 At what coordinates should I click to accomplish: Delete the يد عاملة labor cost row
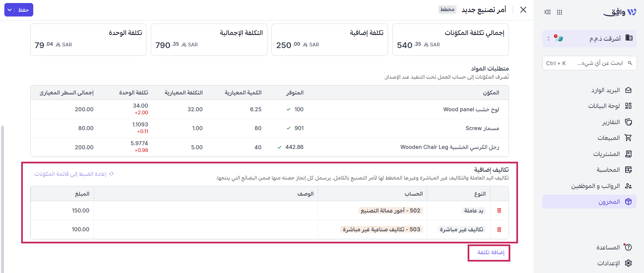[x=499, y=210]
